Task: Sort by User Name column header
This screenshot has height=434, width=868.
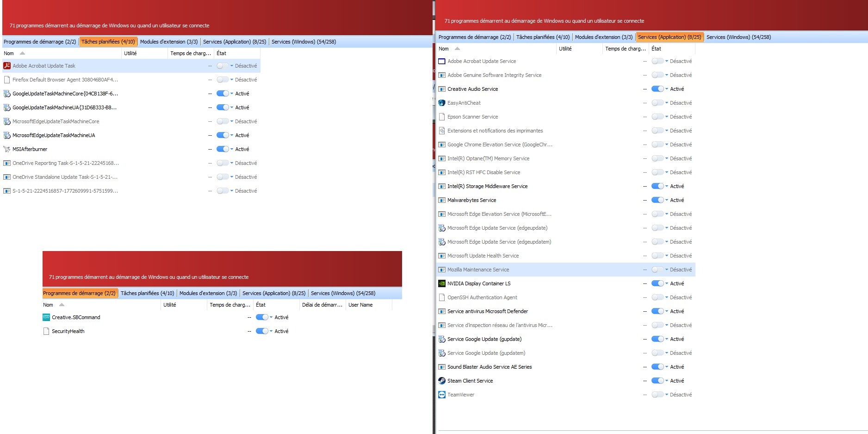Action: [x=369, y=305]
